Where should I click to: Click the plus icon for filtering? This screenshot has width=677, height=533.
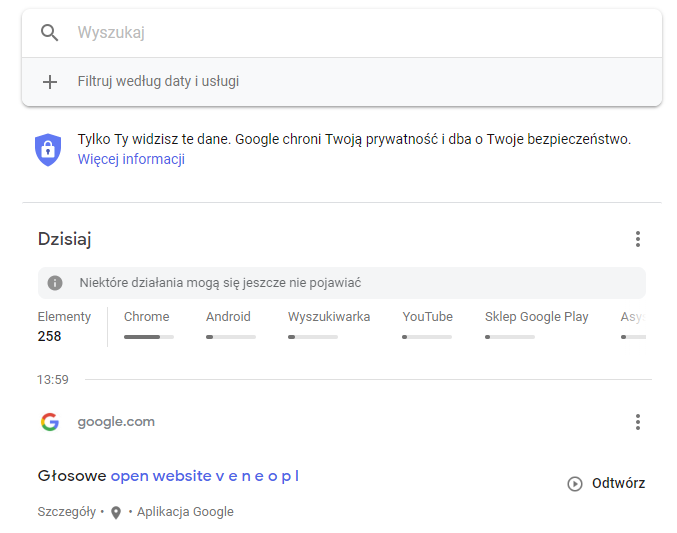tap(50, 82)
